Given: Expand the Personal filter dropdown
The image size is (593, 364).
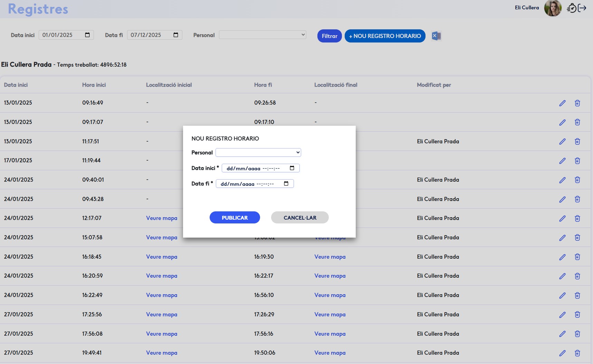Looking at the screenshot, I should tap(262, 35).
